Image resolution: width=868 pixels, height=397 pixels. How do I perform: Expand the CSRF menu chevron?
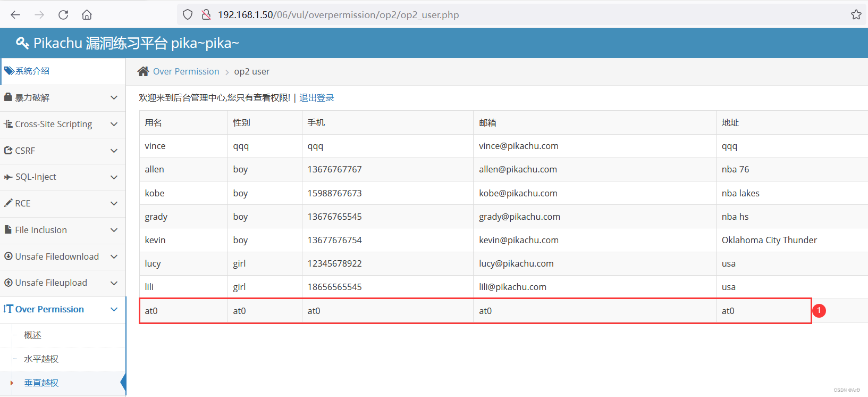[114, 151]
